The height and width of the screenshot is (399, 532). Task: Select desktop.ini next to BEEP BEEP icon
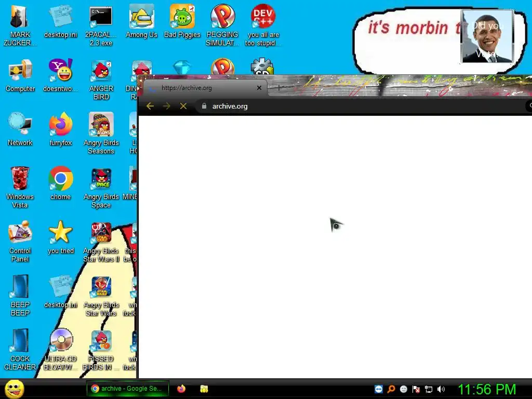click(x=60, y=292)
